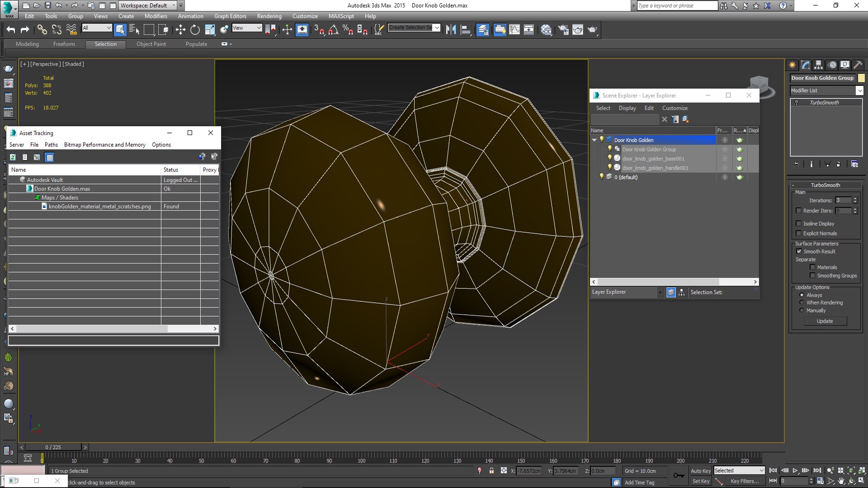Click the Redo arrow in toolbar
Viewport: 868px width, 488px height.
click(x=25, y=30)
